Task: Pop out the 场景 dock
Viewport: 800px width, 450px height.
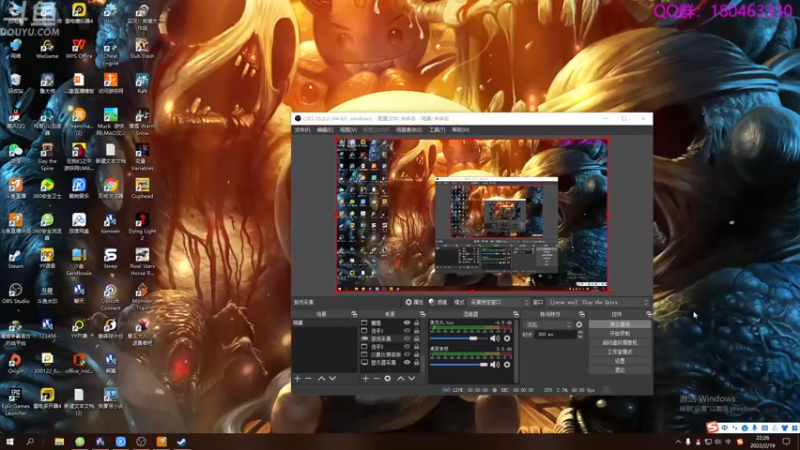Action: pos(354,314)
